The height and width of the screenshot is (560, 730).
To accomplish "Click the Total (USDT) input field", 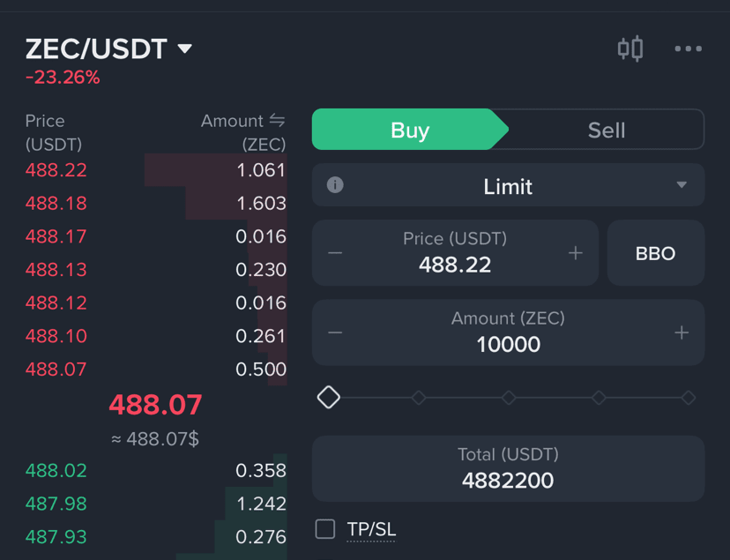I will (x=508, y=469).
